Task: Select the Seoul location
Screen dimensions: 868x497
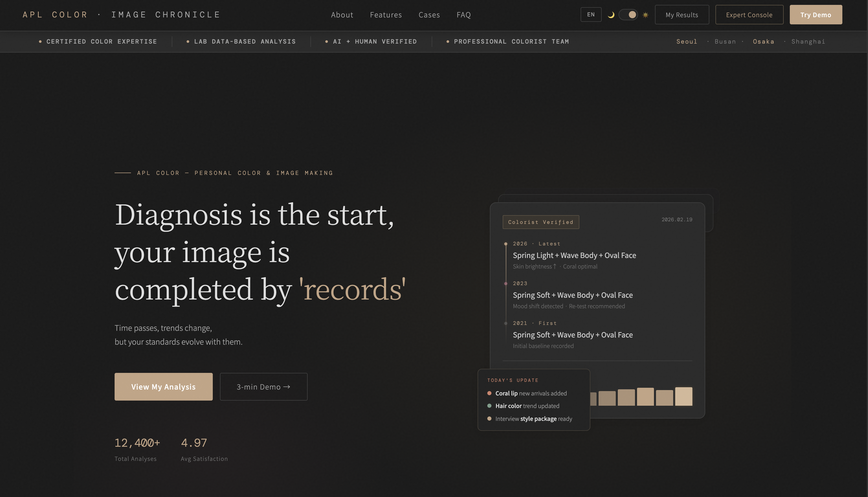Action: pyautogui.click(x=687, y=41)
